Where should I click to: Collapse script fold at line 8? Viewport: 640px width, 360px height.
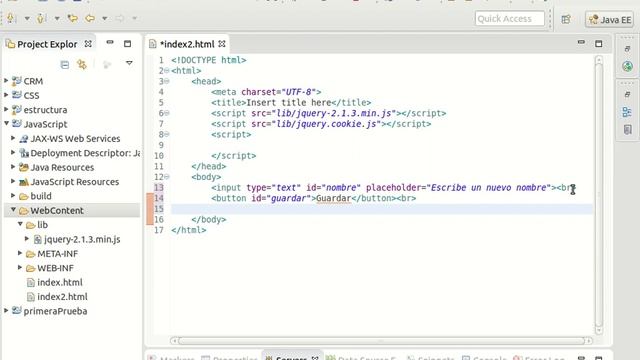tap(167, 134)
